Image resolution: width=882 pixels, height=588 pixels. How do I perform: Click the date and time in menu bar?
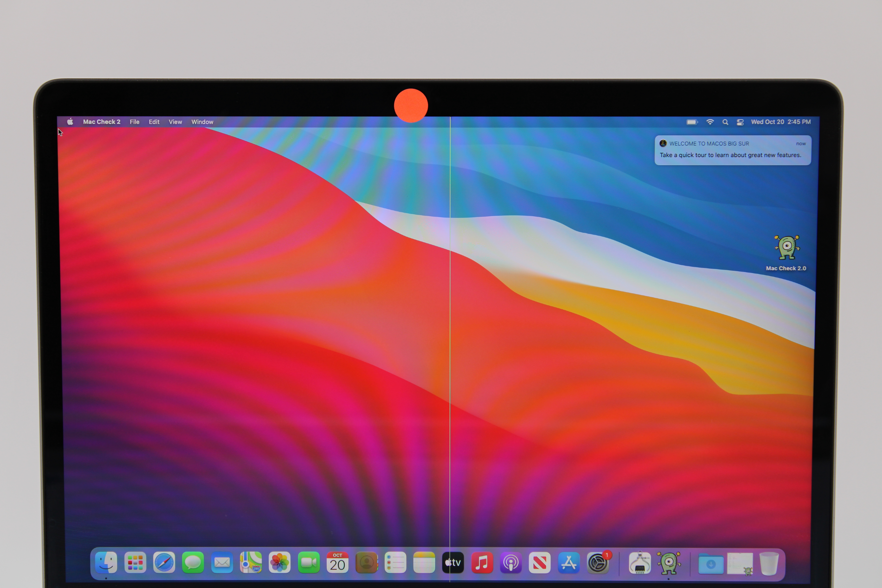pyautogui.click(x=781, y=122)
